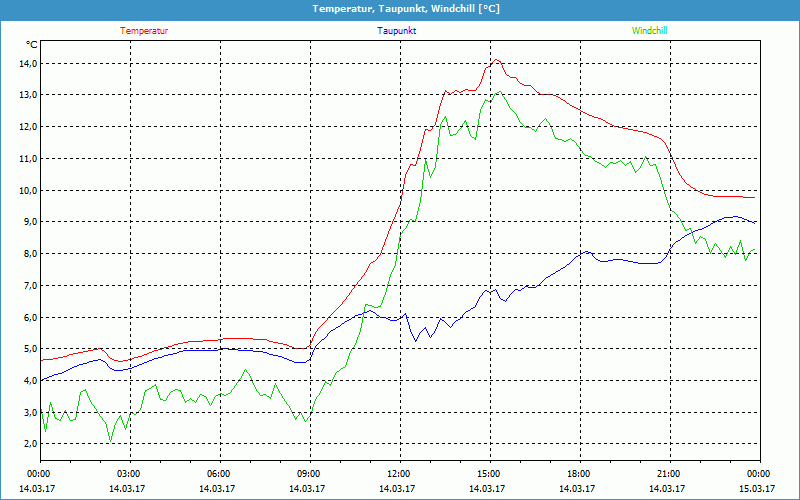Click the 18:00 time label
This screenshot has height=500, width=800.
[580, 474]
